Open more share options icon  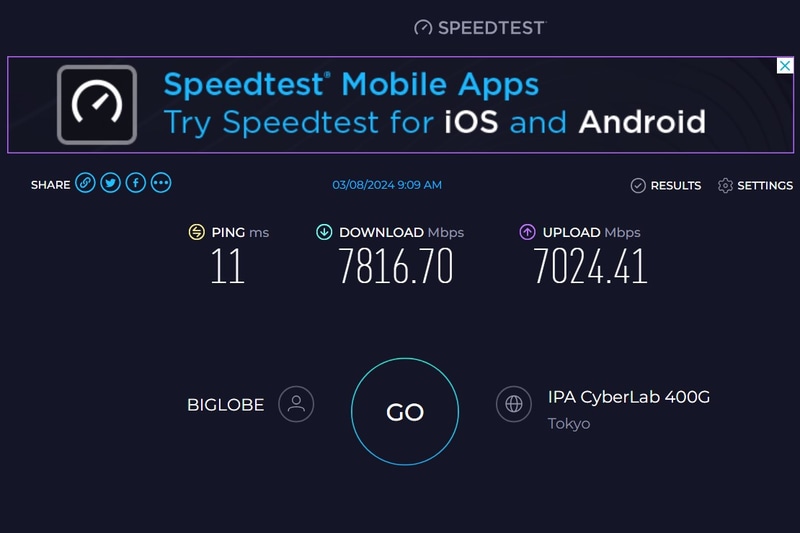pos(161,184)
